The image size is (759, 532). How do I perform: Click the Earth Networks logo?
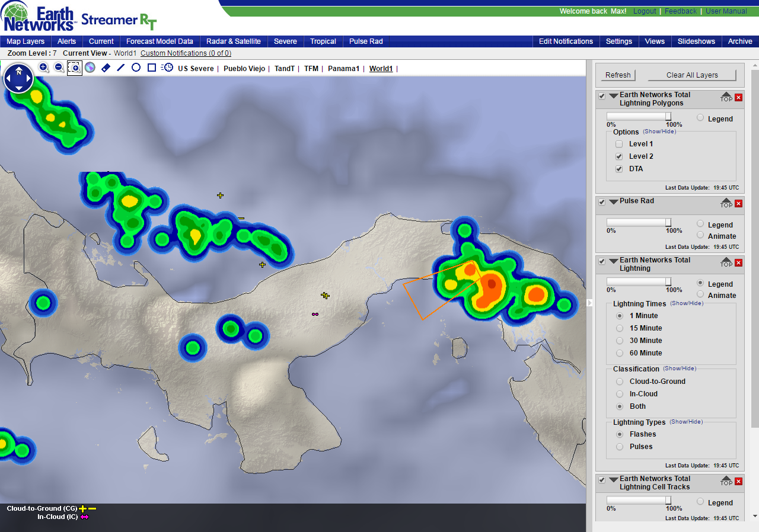[x=40, y=17]
